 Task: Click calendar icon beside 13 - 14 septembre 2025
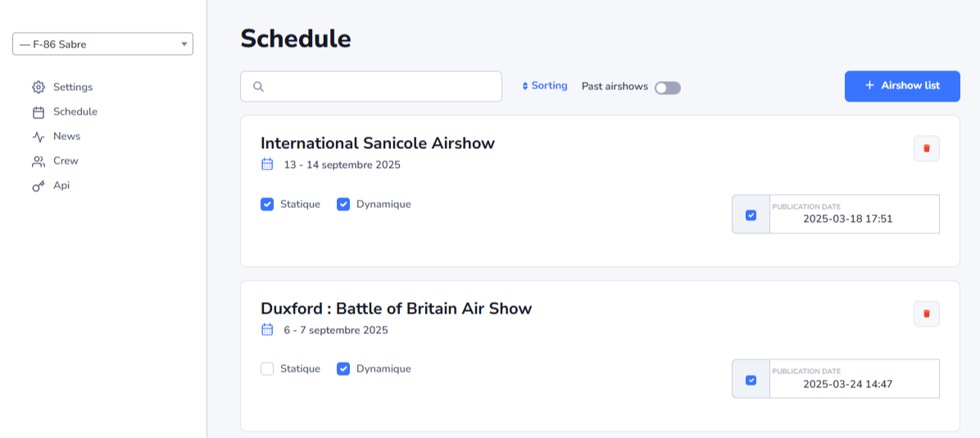click(x=267, y=165)
